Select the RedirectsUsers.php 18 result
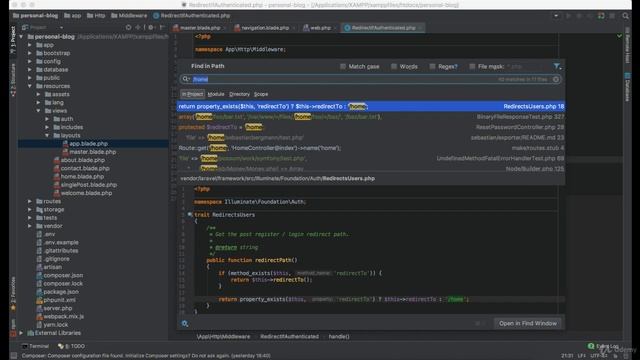 (x=371, y=106)
